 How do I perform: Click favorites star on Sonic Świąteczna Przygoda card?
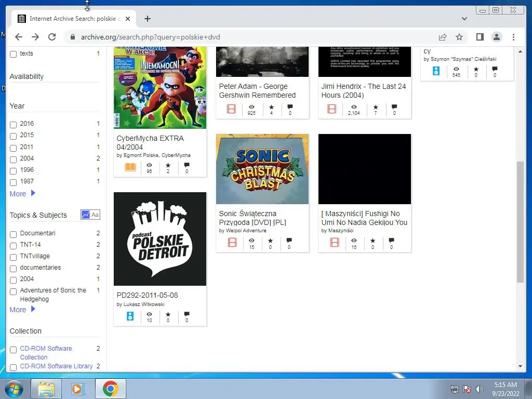click(x=270, y=241)
